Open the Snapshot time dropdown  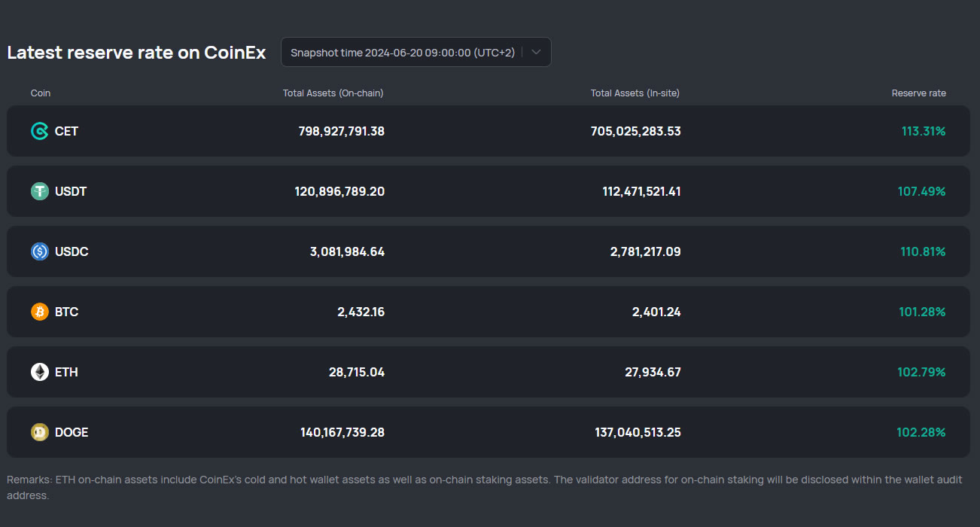pyautogui.click(x=403, y=53)
